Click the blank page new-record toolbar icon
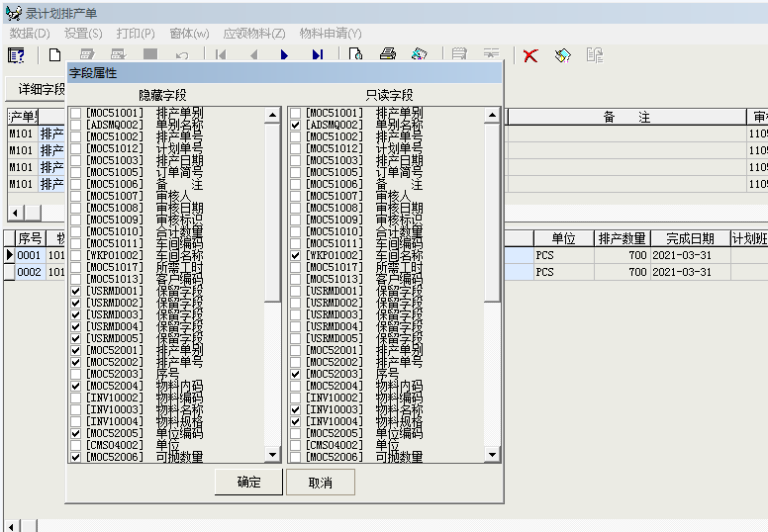 pos(55,55)
